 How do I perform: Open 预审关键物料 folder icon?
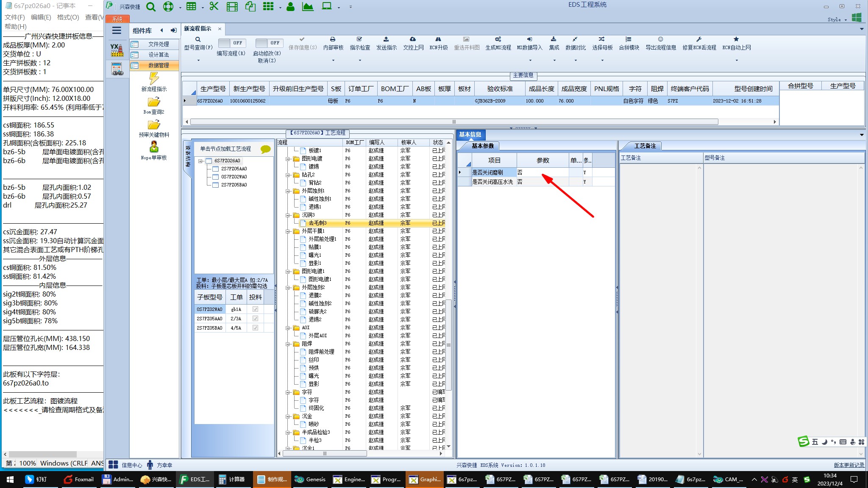(x=154, y=125)
